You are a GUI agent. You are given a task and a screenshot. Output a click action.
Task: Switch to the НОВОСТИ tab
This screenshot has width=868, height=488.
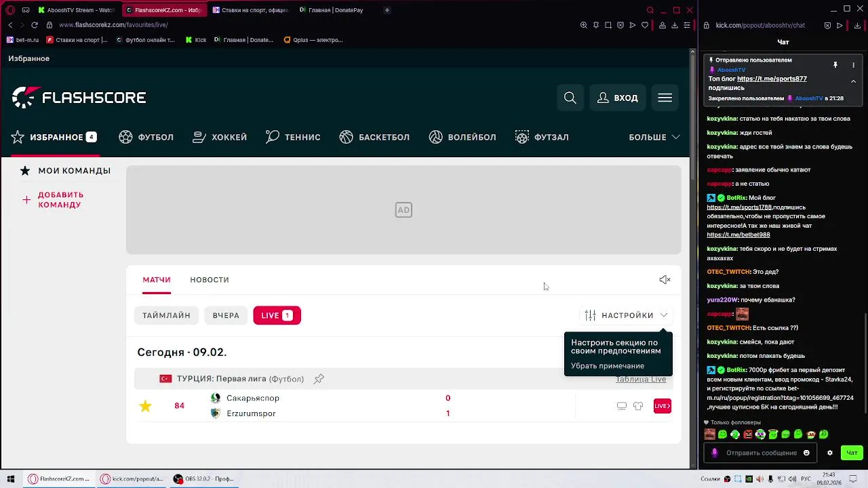[210, 280]
